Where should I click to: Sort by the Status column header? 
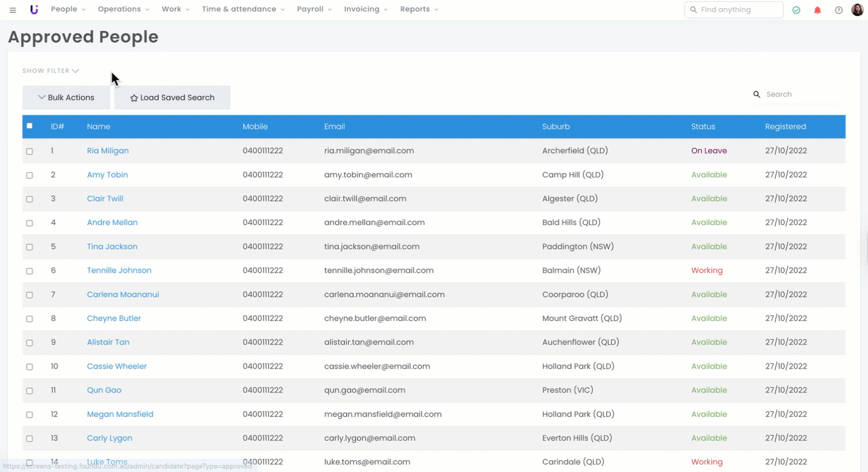tap(703, 127)
